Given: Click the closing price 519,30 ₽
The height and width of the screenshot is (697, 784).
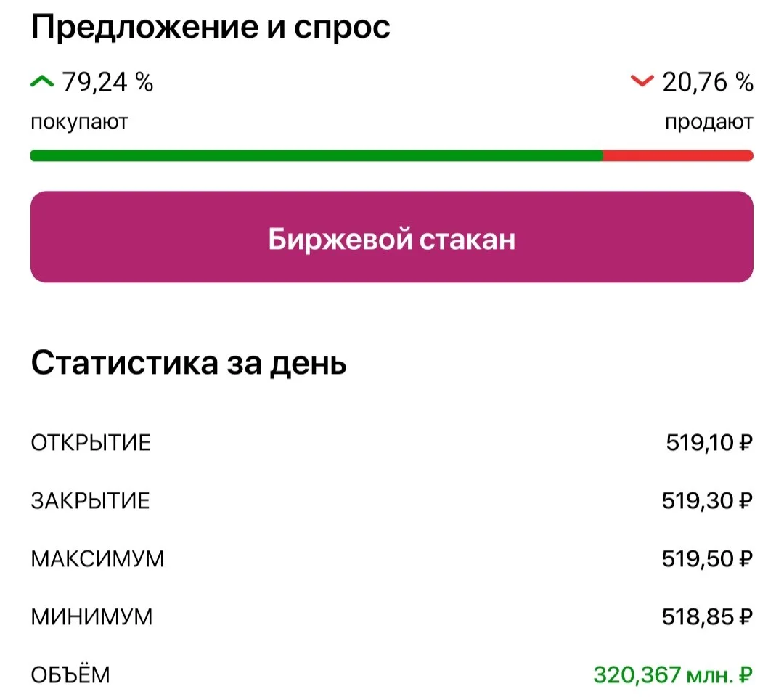Looking at the screenshot, I should tap(707, 500).
